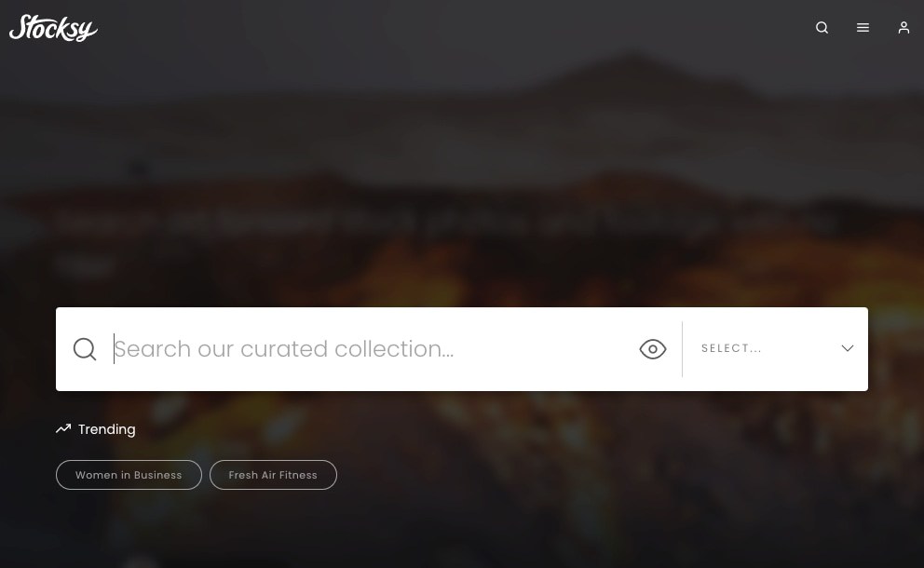The height and width of the screenshot is (568, 924).
Task: Click the trending arrow icon
Action: click(63, 429)
